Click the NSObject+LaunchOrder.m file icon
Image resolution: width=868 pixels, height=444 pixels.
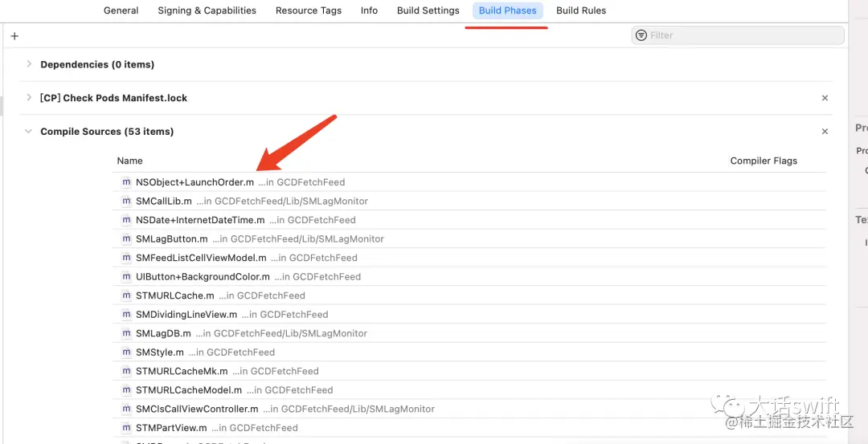pyautogui.click(x=126, y=182)
